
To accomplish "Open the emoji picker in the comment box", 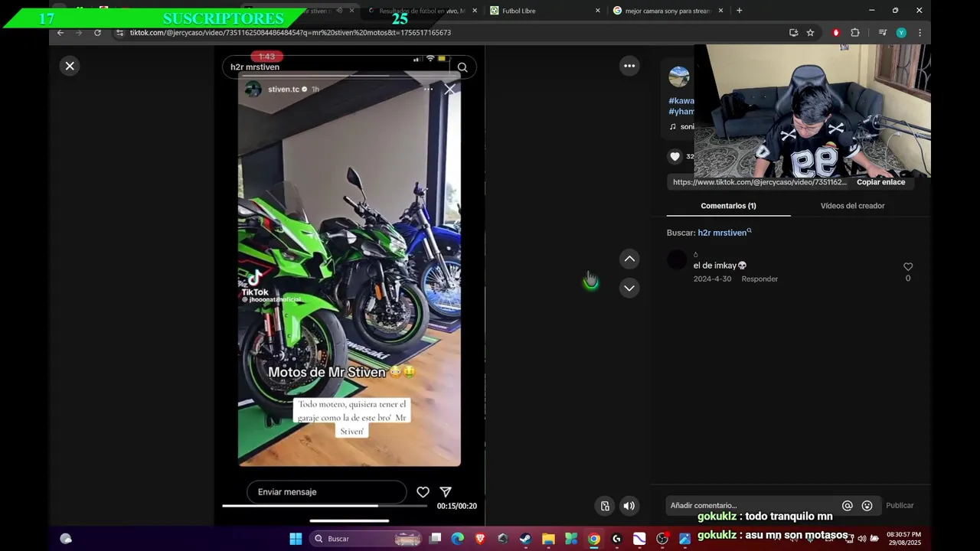I will click(x=867, y=506).
